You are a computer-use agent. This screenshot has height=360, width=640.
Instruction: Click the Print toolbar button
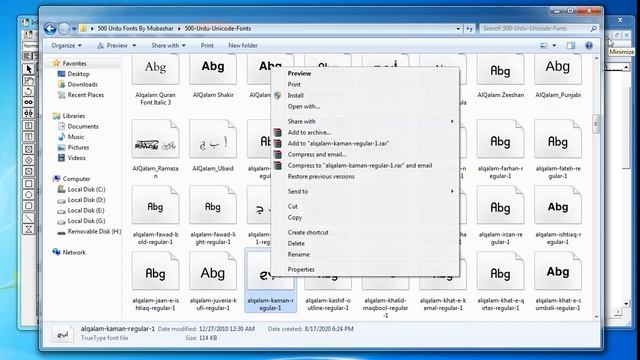coord(207,45)
